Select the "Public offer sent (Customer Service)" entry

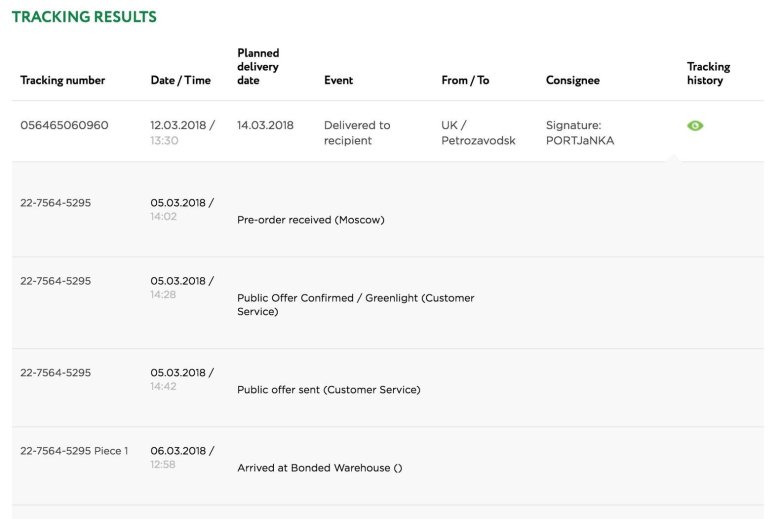pos(328,389)
